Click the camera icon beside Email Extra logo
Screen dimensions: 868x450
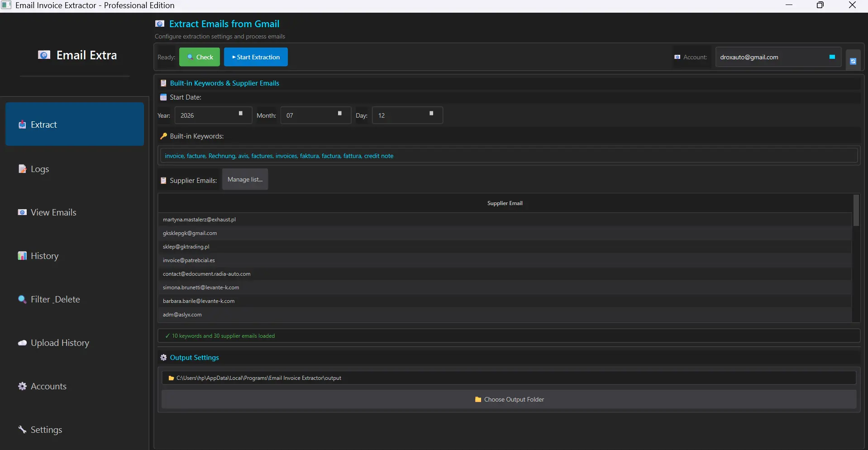pos(44,55)
